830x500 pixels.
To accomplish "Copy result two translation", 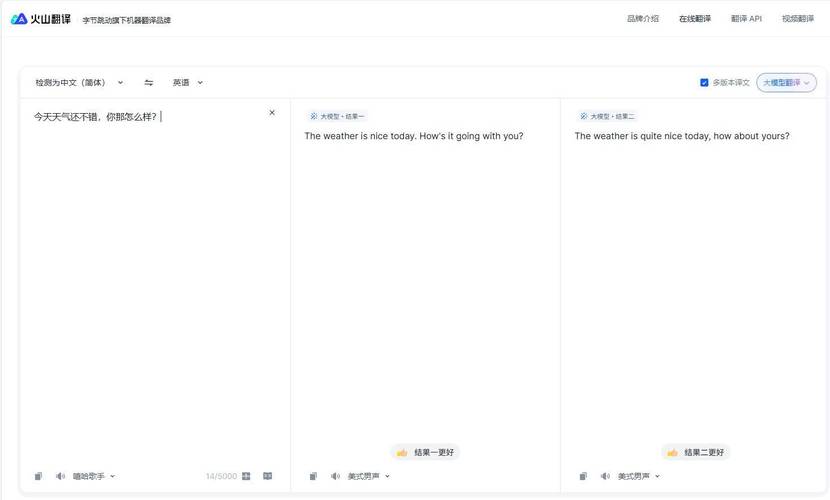I will tap(583, 476).
